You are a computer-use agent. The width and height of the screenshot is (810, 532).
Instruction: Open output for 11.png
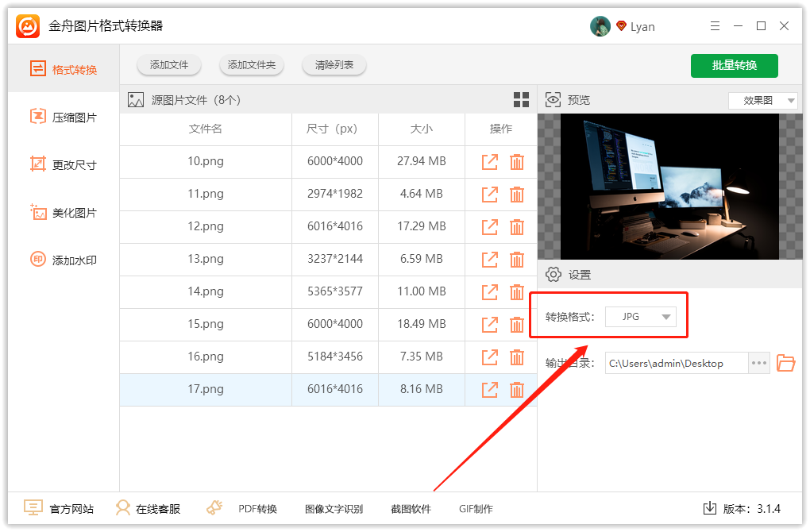pyautogui.click(x=489, y=195)
